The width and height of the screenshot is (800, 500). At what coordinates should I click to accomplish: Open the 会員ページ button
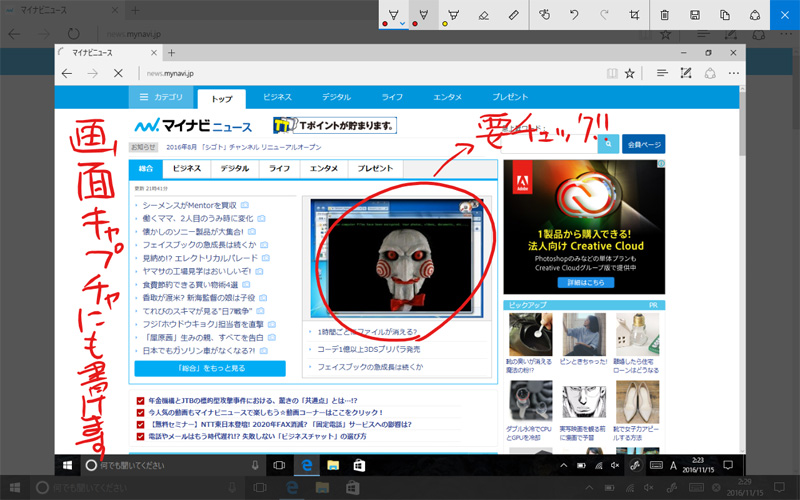coord(643,144)
